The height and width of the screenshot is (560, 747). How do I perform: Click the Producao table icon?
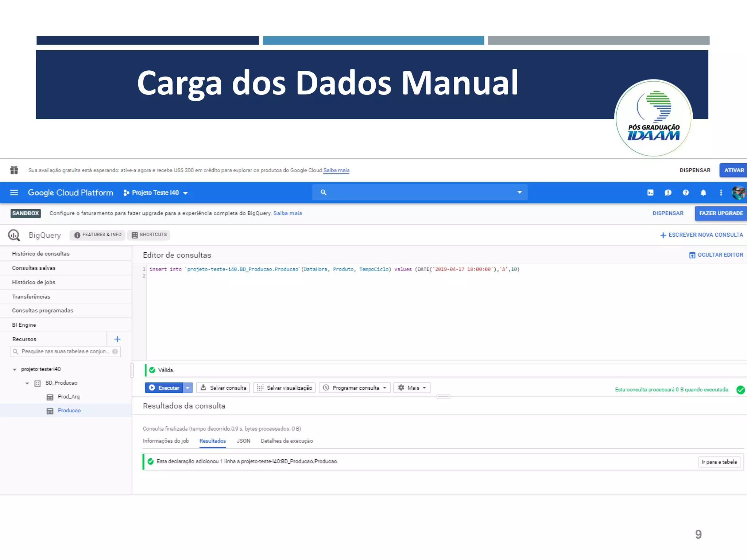tap(50, 411)
